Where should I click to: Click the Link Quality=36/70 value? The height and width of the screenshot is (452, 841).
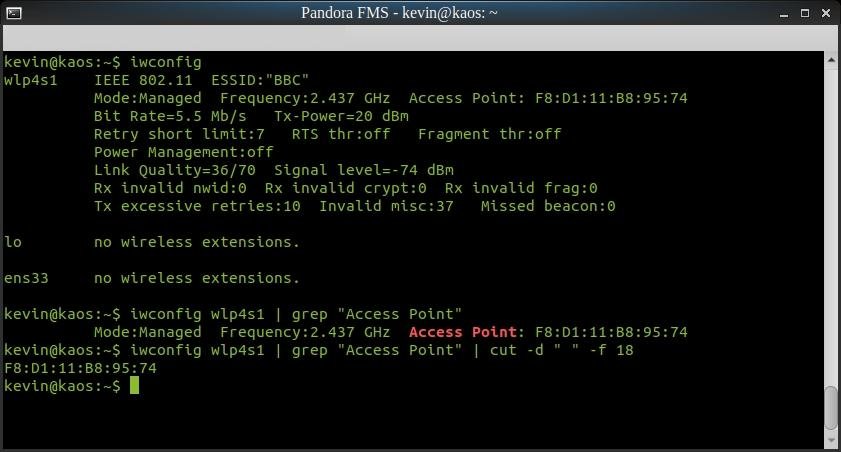(175, 171)
